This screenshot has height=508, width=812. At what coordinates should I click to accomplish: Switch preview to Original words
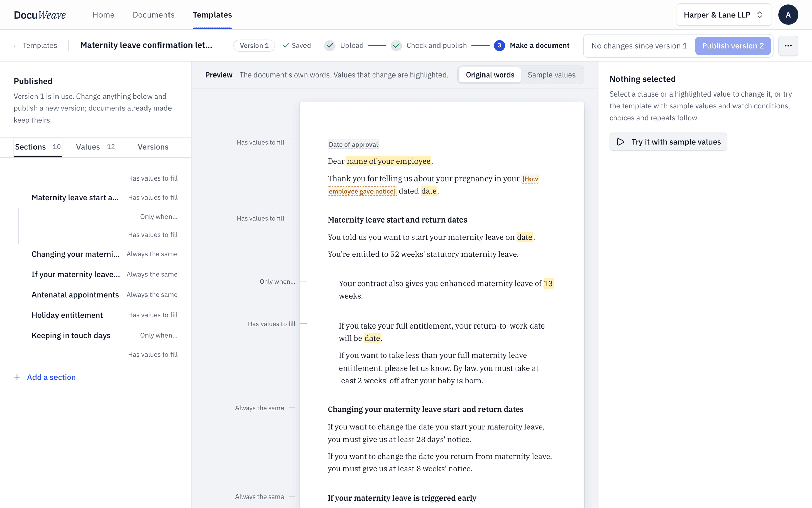click(490, 75)
